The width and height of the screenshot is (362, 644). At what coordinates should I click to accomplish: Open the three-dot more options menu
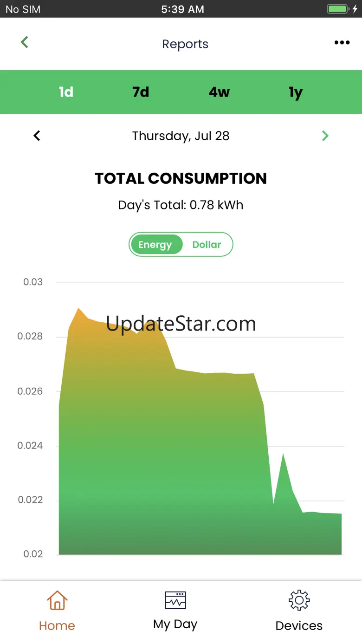[x=342, y=43]
